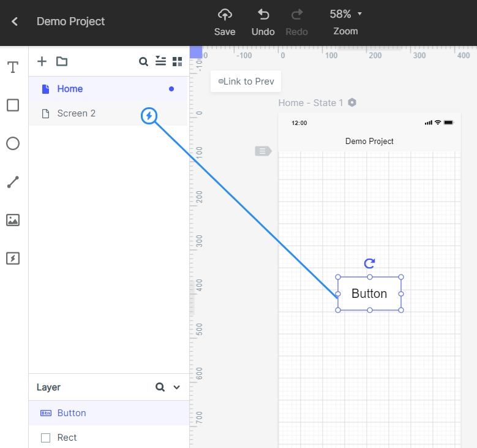Open the interaction hotspot tool
Screen dimensions: 477x448
13,258
